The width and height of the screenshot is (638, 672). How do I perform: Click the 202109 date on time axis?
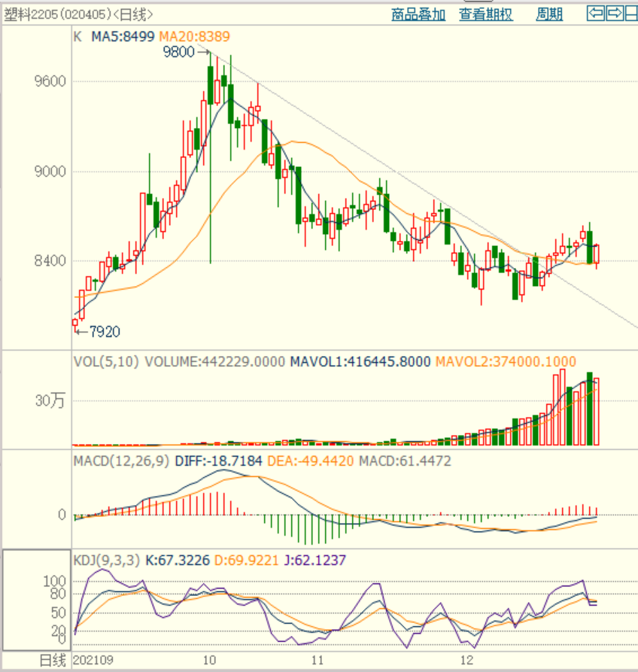pyautogui.click(x=92, y=661)
